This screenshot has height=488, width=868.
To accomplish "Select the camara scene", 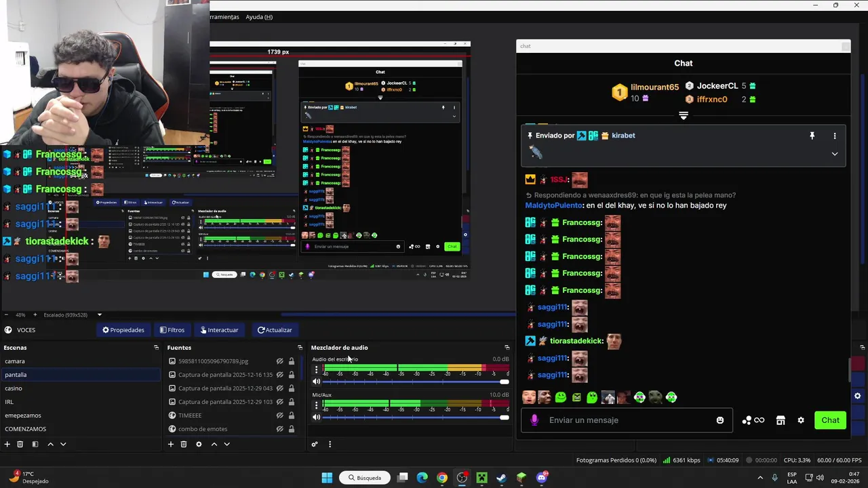I will pyautogui.click(x=80, y=361).
